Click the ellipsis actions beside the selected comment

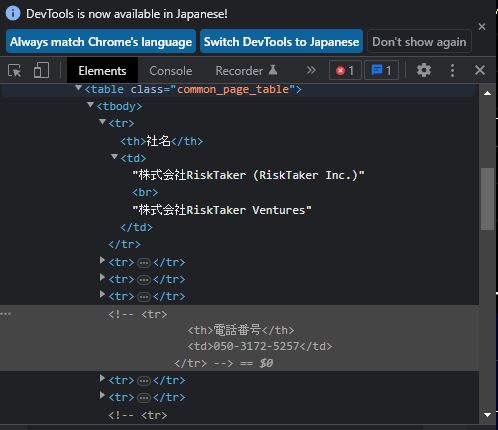[x=6, y=314]
